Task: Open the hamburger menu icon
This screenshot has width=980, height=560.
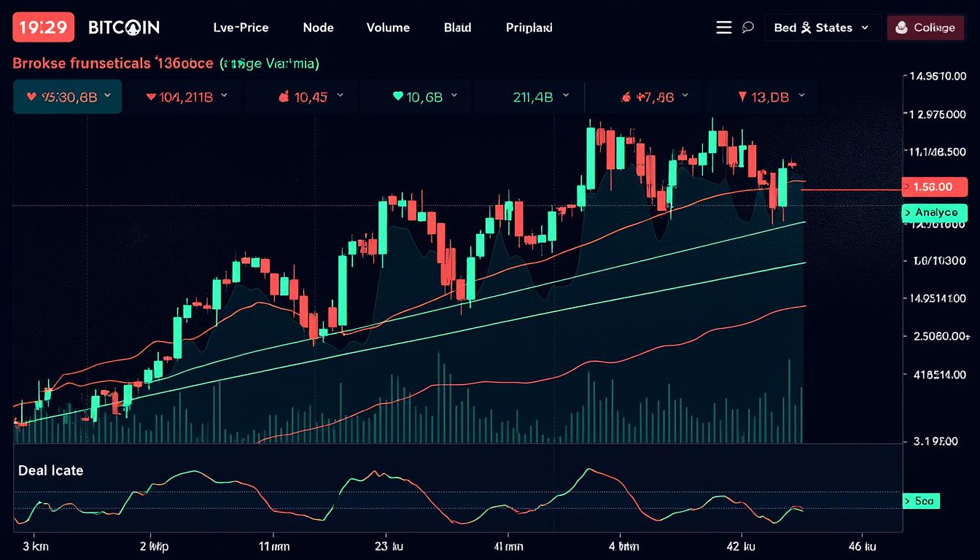Action: (723, 27)
